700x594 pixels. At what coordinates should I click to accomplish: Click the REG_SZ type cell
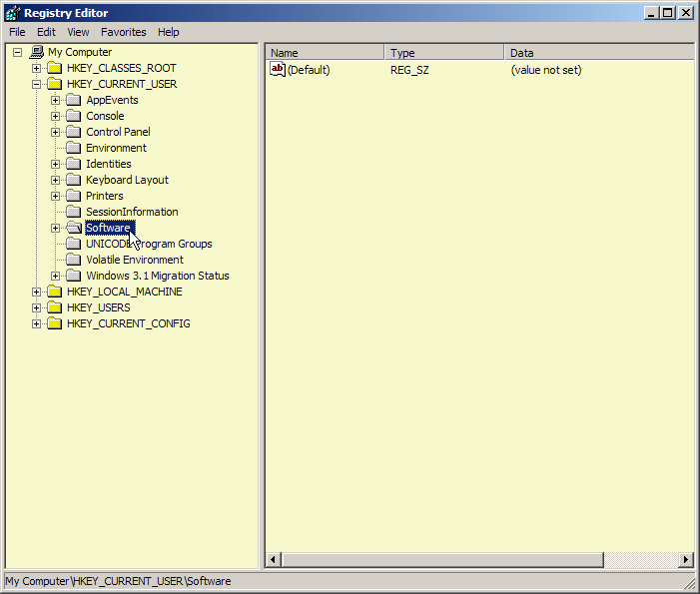[x=409, y=70]
